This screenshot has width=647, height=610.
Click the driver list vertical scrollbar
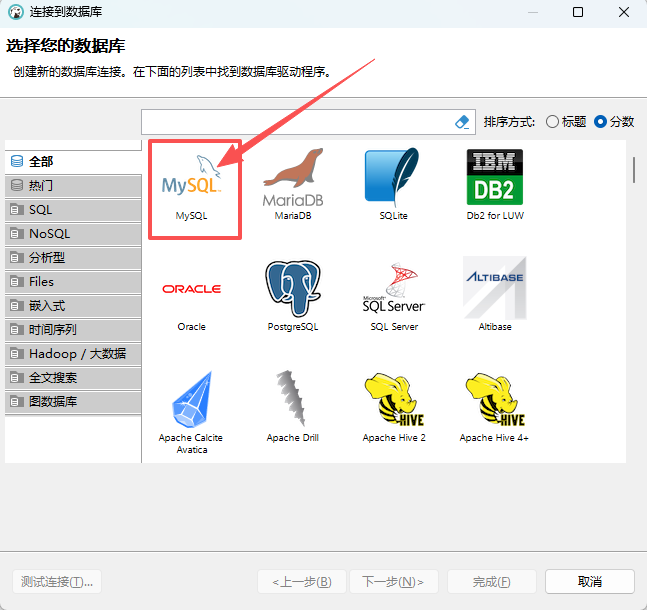click(634, 170)
